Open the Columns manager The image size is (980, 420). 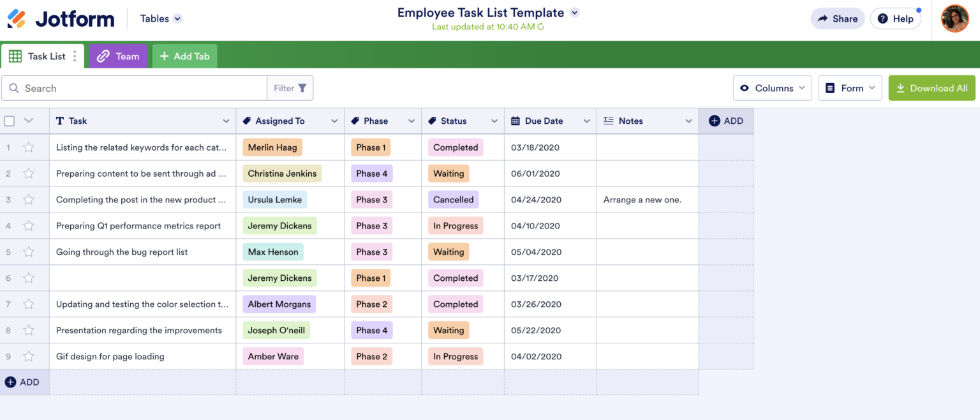[772, 87]
